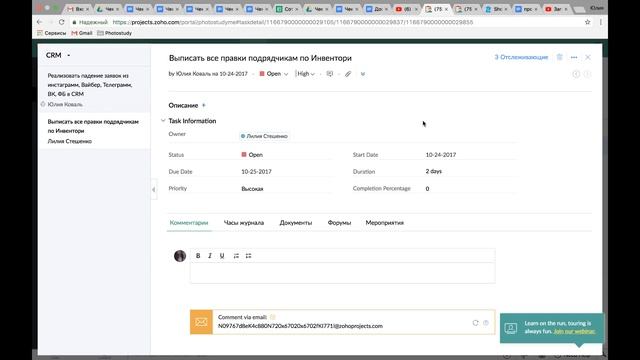Edit Completion Percentage value 0

(427, 189)
